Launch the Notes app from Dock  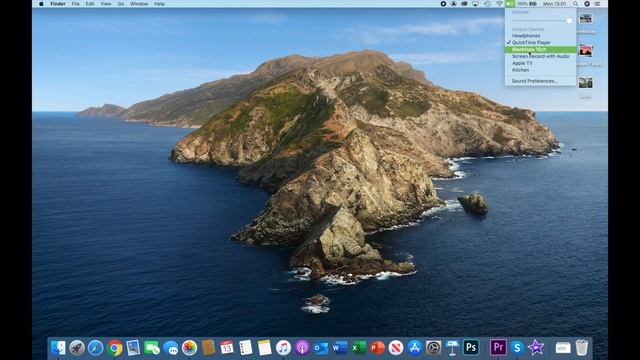(264, 348)
